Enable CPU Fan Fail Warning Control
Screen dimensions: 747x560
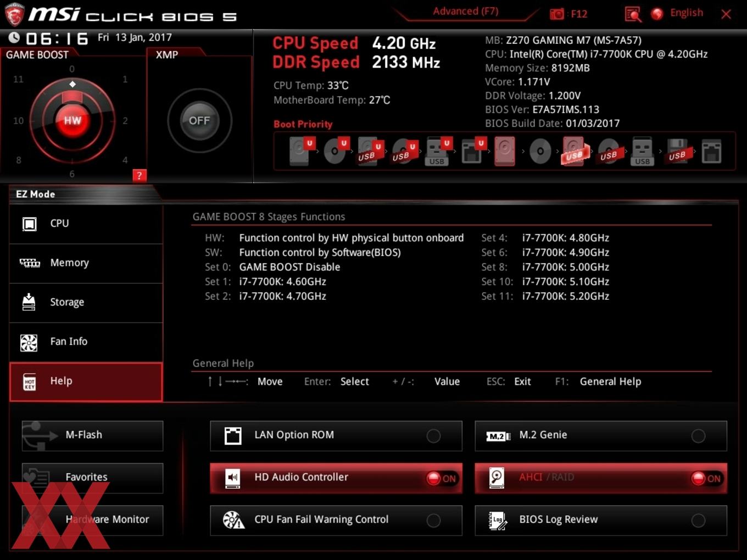tap(433, 520)
